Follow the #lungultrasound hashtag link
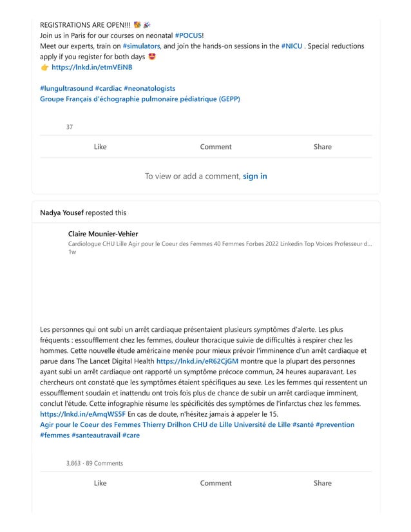The image size is (411, 532). tap(66, 88)
